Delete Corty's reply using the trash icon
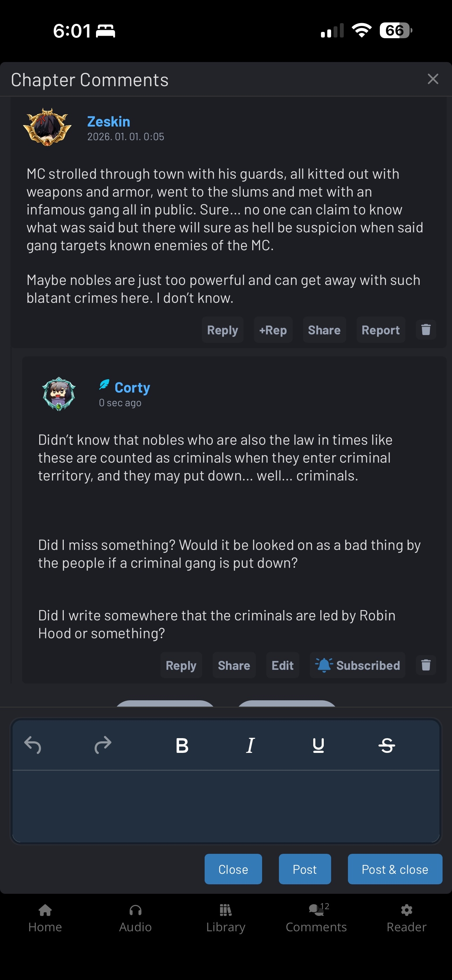Viewport: 452px width, 980px height. pos(426,665)
